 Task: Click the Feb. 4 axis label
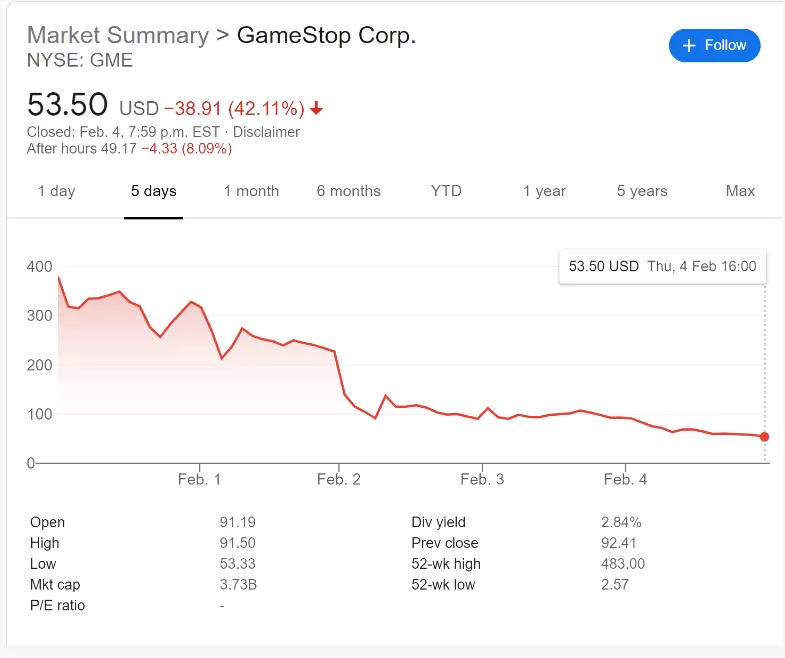point(625,479)
